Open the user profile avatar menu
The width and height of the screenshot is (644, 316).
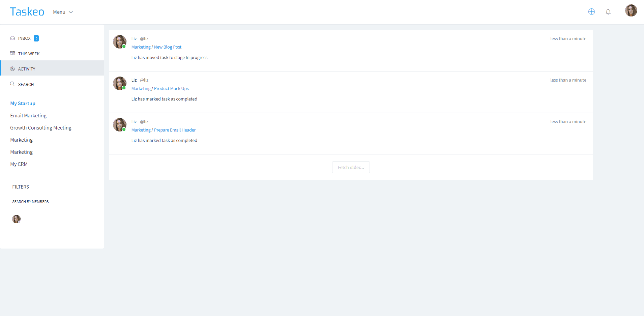(631, 10)
